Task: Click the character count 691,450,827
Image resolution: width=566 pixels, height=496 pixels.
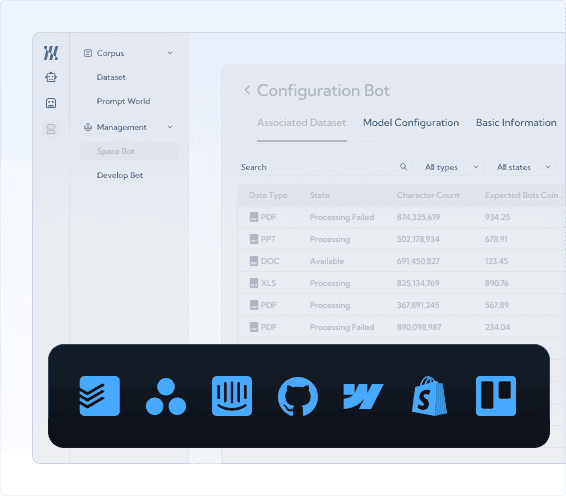Action: 418,261
